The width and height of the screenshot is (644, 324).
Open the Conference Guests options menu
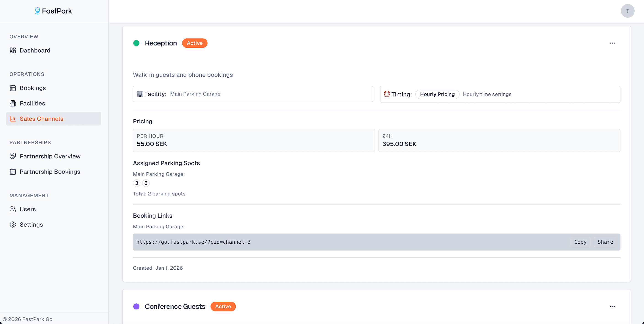(x=612, y=306)
